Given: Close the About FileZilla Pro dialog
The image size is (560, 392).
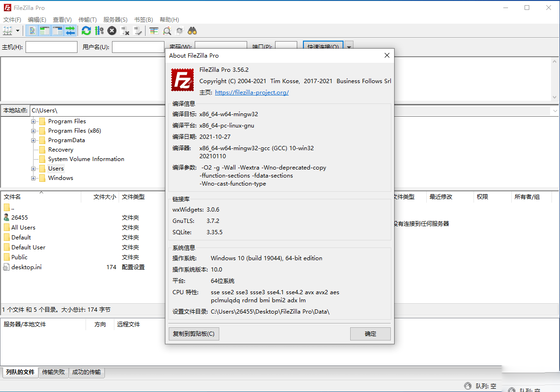Looking at the screenshot, I should [x=387, y=55].
